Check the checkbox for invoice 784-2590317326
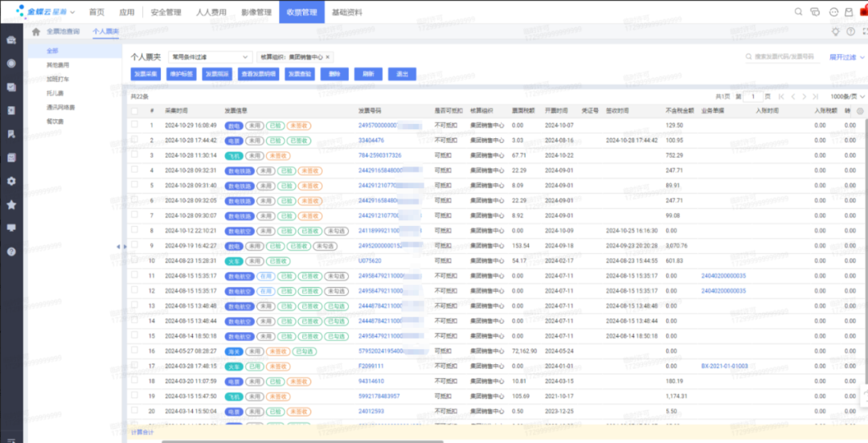 pyautogui.click(x=134, y=154)
